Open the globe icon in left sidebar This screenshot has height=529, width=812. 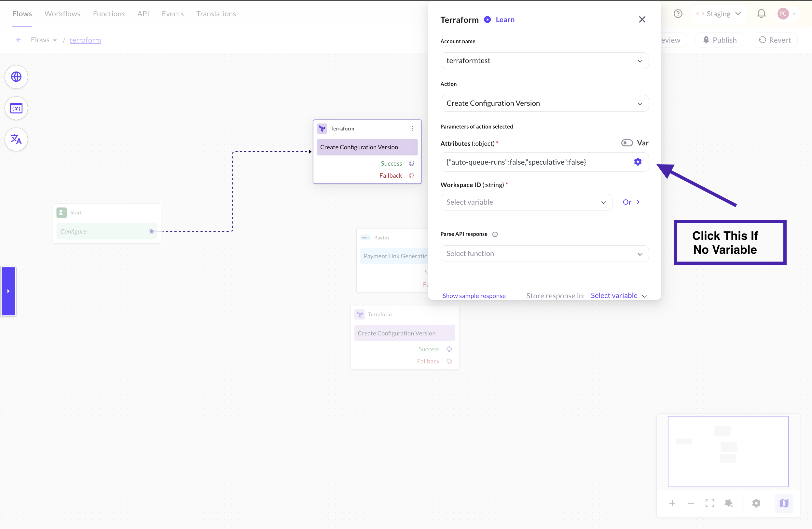click(16, 77)
